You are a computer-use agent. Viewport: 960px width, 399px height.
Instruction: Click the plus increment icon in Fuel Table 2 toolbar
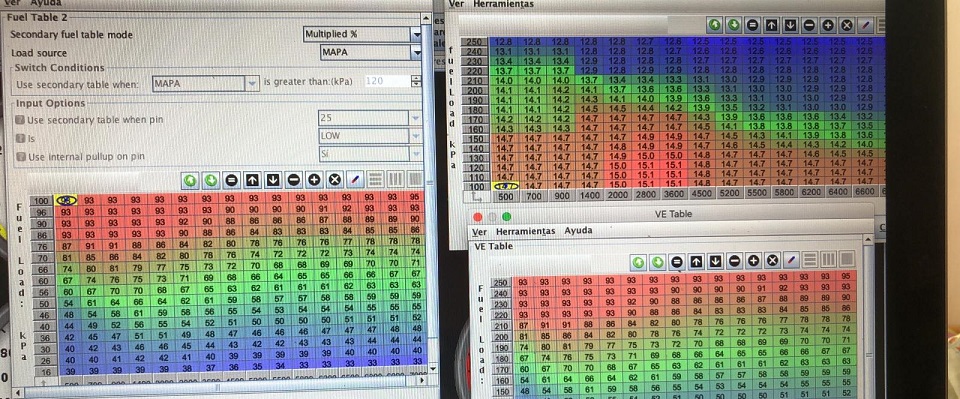coord(314,180)
